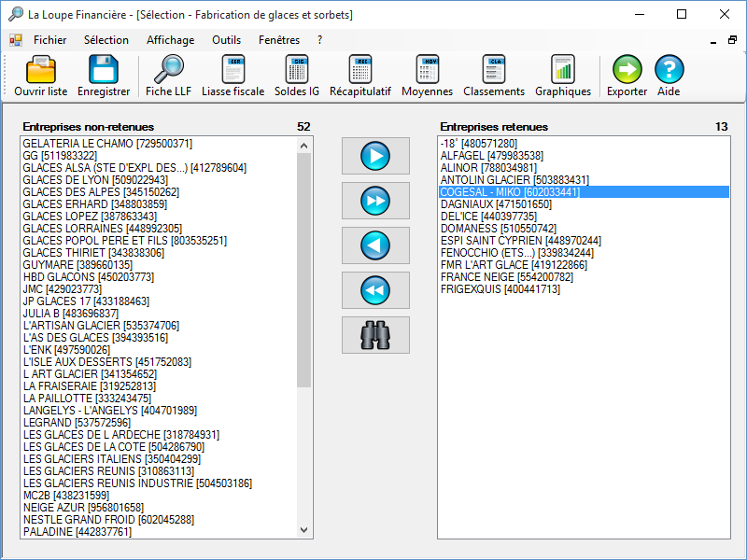Screen dimensions: 747x560
Task: Show the Soldes IG table
Action: click(297, 77)
